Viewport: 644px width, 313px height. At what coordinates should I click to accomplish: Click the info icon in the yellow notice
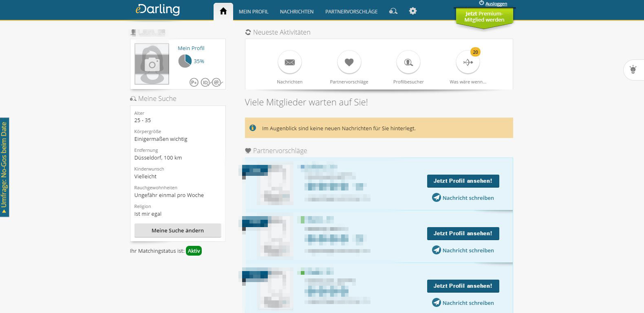pos(253,128)
